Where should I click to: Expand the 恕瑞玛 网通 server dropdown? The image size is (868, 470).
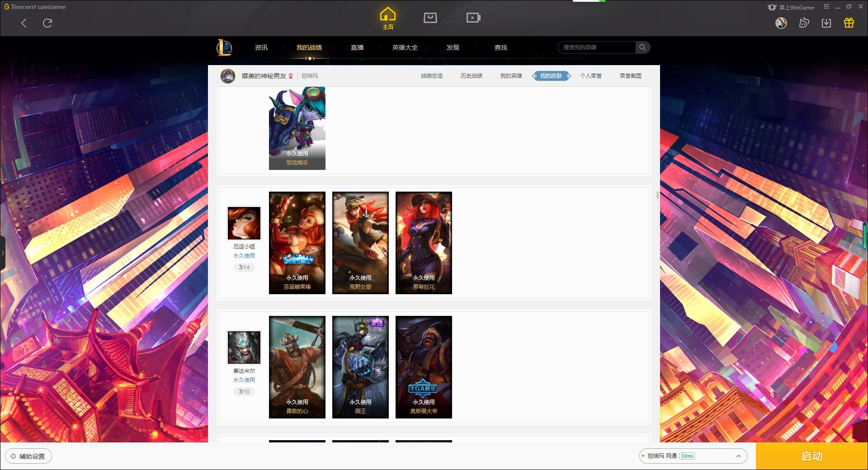point(693,456)
